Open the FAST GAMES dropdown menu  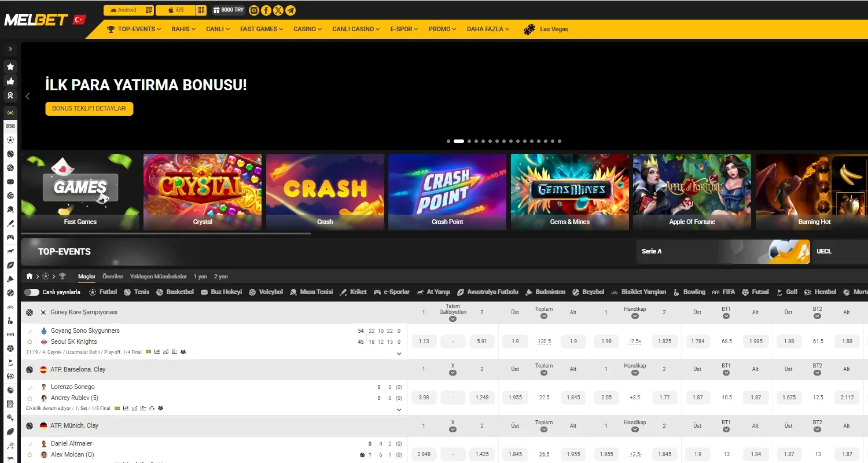point(262,29)
